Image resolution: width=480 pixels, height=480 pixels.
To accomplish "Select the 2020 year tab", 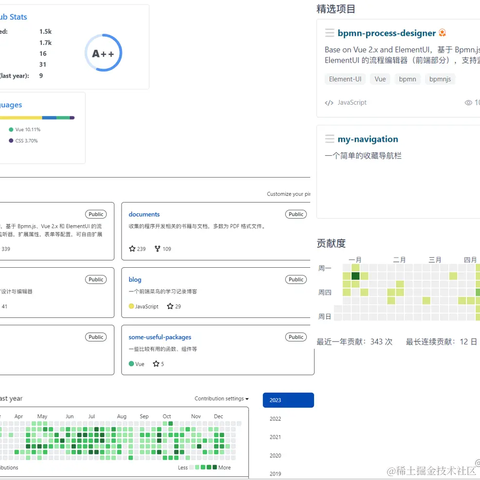I will click(x=275, y=456).
